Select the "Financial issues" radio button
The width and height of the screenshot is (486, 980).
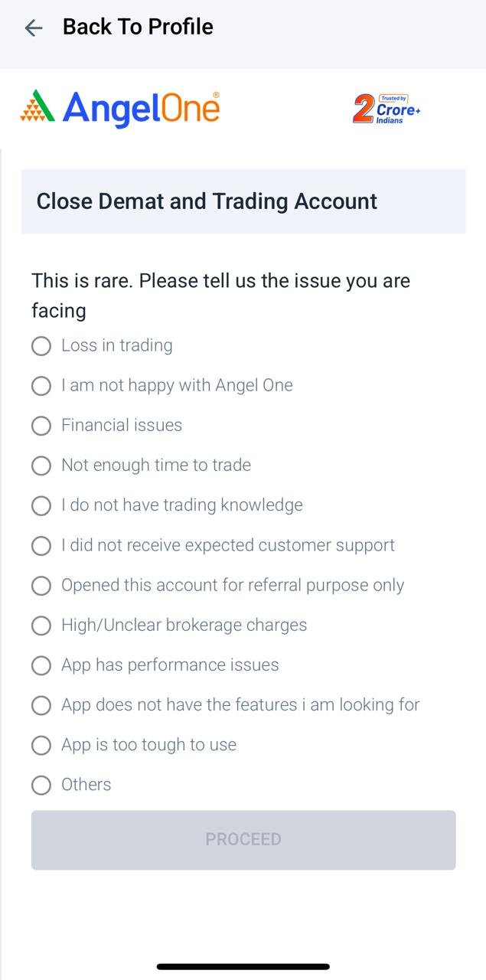[41, 426]
